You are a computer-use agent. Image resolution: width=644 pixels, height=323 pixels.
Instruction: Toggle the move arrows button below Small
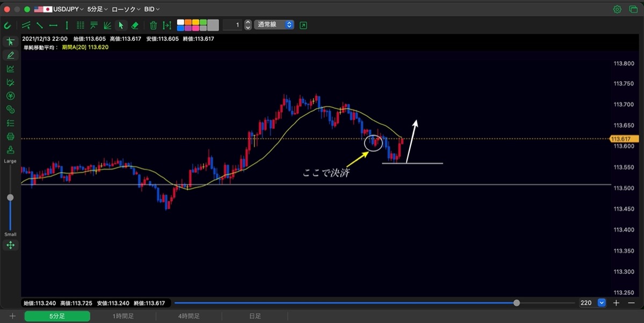[x=10, y=245]
